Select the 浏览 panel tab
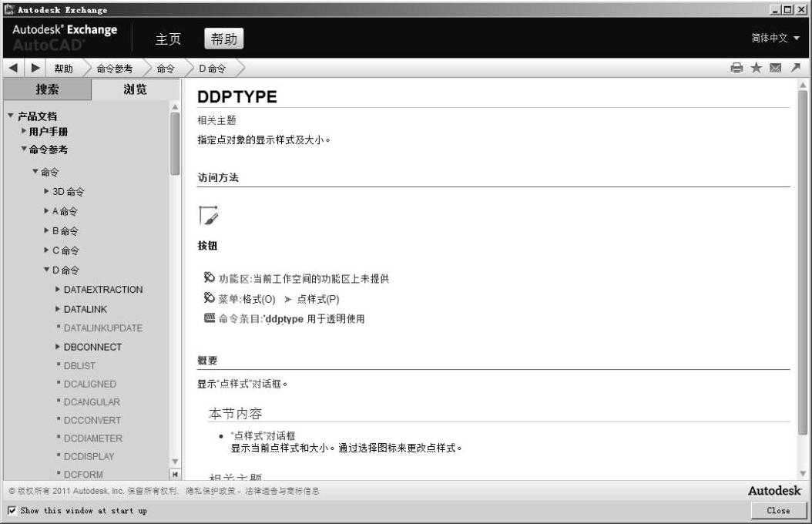The height and width of the screenshot is (524, 812). (x=136, y=89)
